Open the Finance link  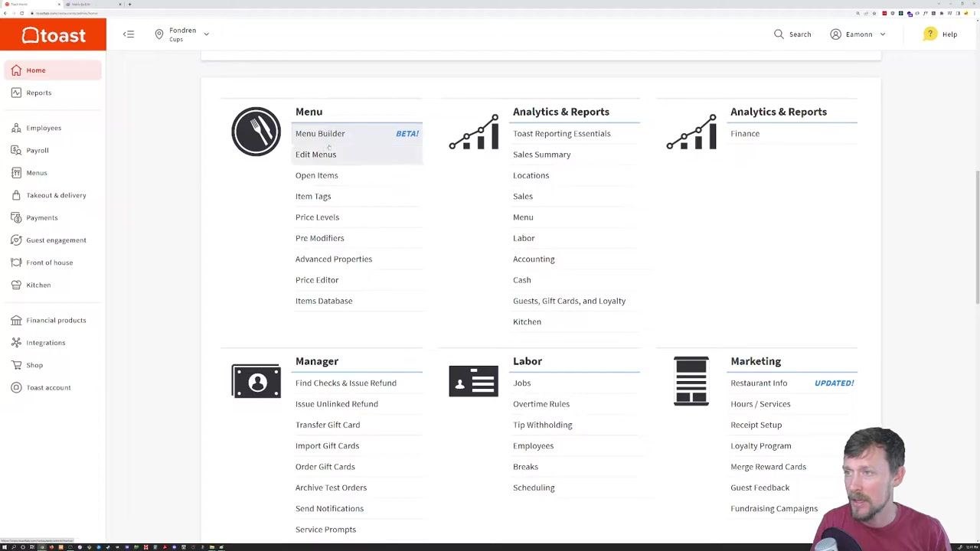point(745,133)
